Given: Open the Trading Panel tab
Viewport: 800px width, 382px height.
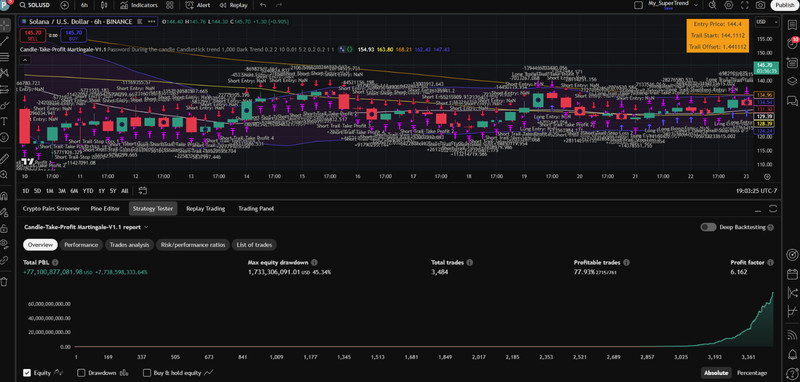Looking at the screenshot, I should [256, 209].
